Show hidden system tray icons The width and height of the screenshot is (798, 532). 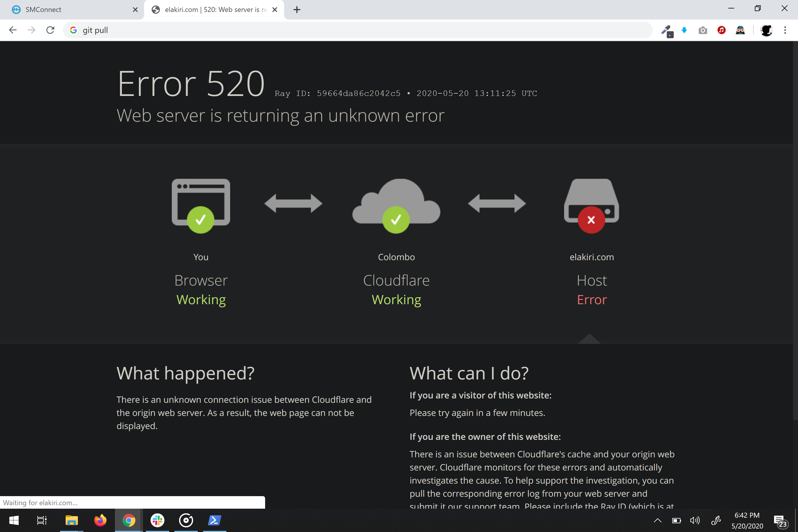(657, 520)
